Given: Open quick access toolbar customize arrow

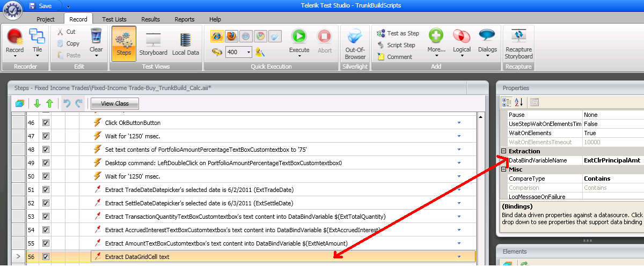Looking at the screenshot, I should click(x=68, y=6).
